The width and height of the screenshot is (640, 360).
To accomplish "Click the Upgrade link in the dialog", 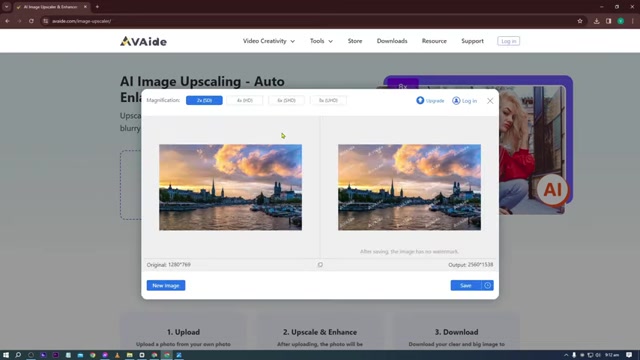I will pos(435,101).
